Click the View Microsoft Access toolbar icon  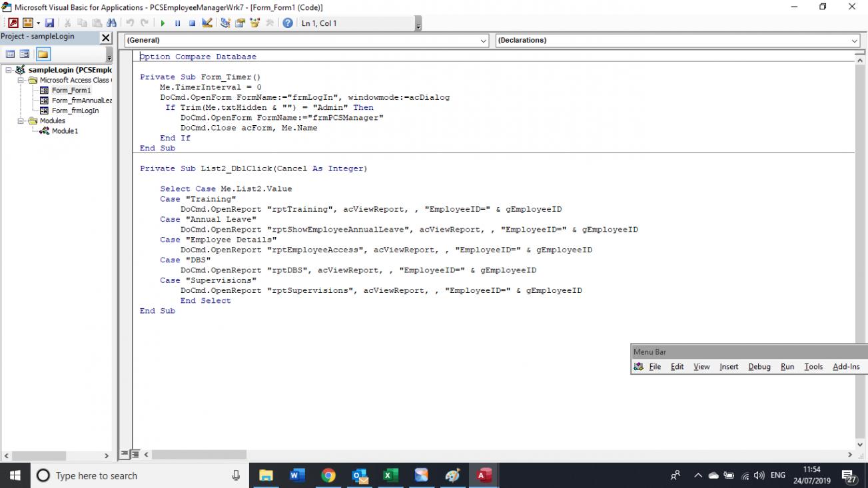coord(13,23)
